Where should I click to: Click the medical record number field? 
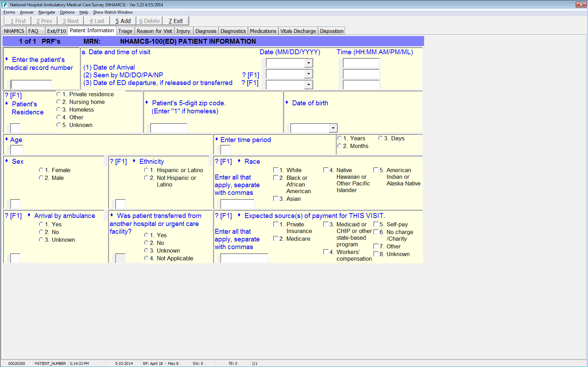[31, 85]
